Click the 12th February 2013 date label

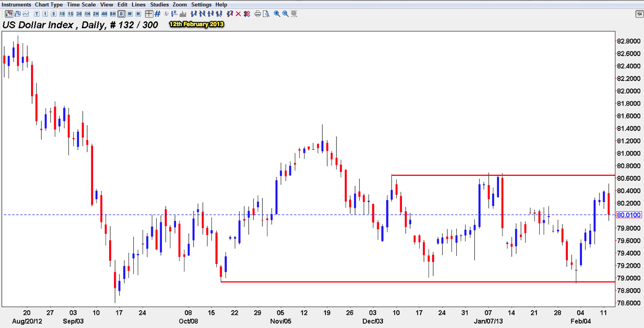pyautogui.click(x=196, y=24)
